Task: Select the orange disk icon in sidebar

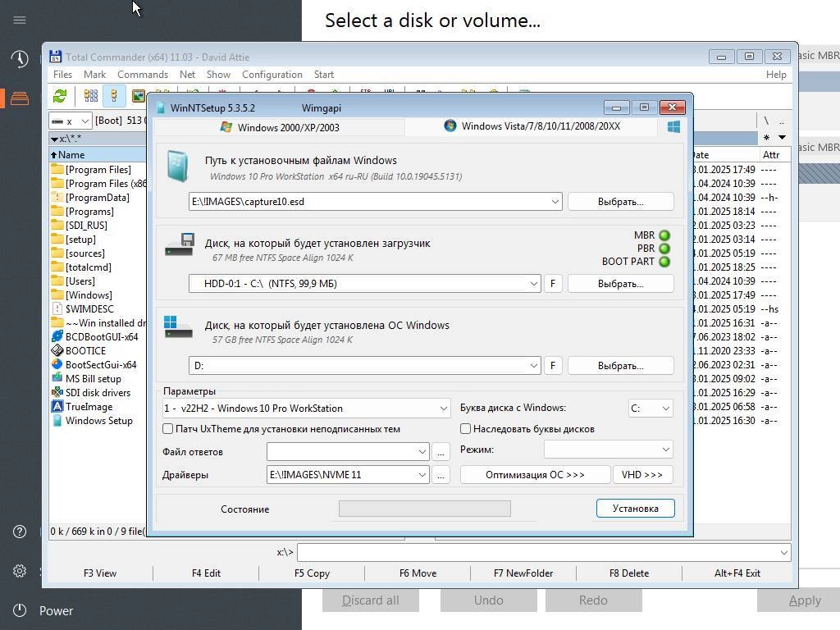Action: click(x=20, y=98)
